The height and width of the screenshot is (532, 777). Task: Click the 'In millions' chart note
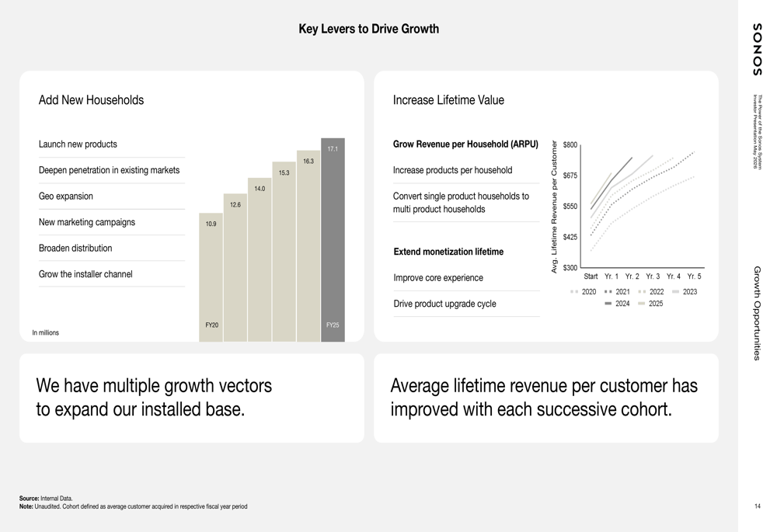(x=46, y=333)
